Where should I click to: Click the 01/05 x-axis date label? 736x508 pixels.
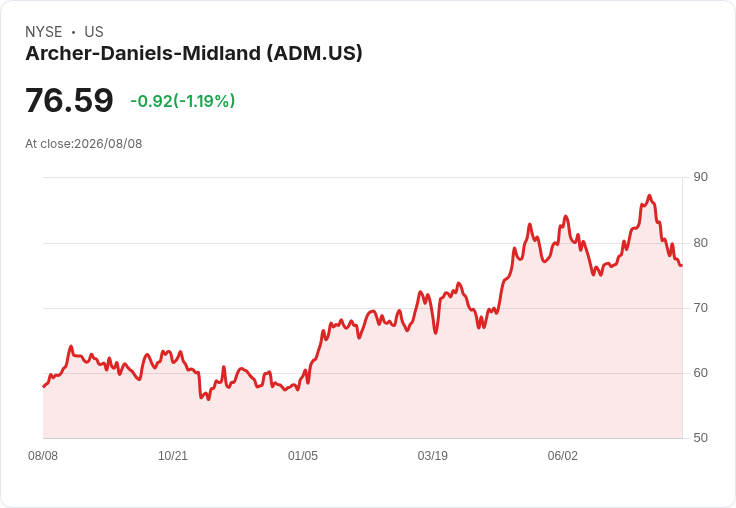click(x=303, y=455)
